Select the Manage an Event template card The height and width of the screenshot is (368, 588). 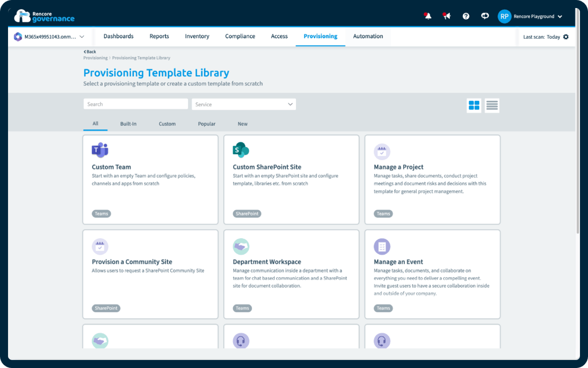click(432, 274)
